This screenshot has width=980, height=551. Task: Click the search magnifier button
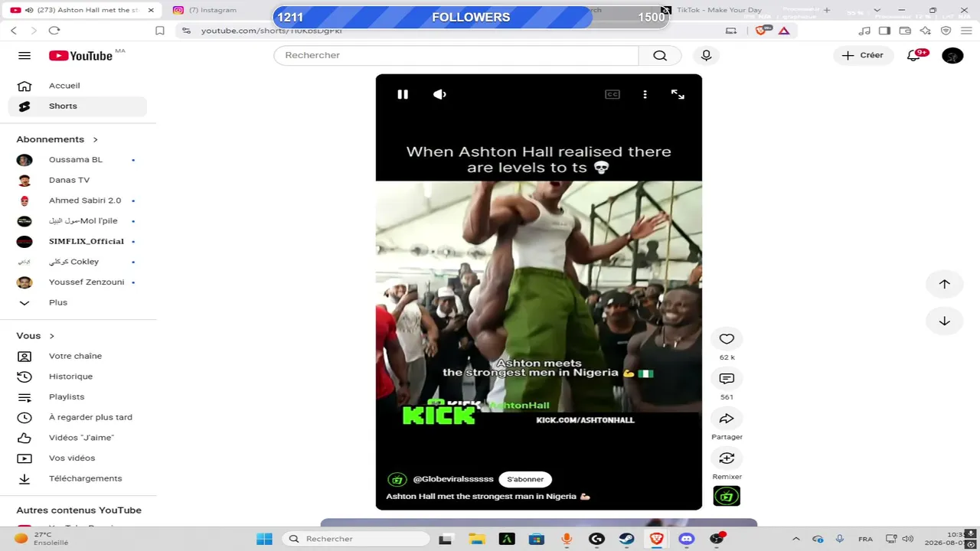click(660, 55)
